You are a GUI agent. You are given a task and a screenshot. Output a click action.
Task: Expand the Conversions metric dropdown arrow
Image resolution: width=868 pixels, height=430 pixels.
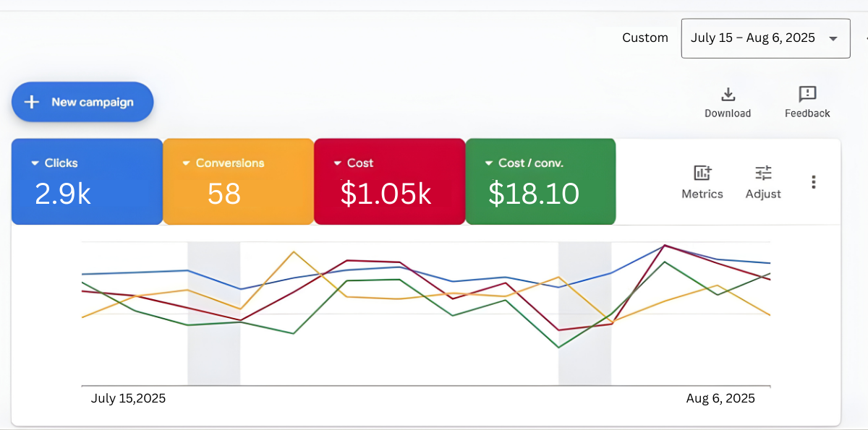[x=186, y=164]
